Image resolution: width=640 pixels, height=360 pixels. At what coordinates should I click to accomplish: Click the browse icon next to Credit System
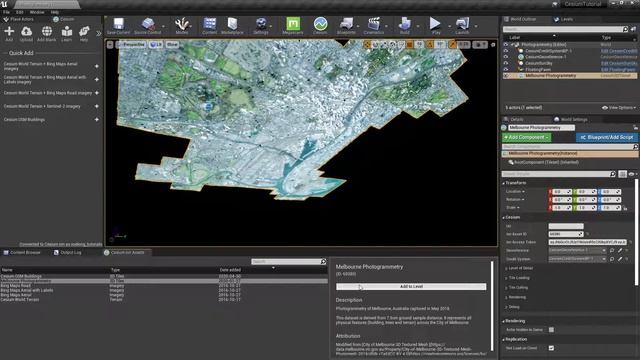612,259
